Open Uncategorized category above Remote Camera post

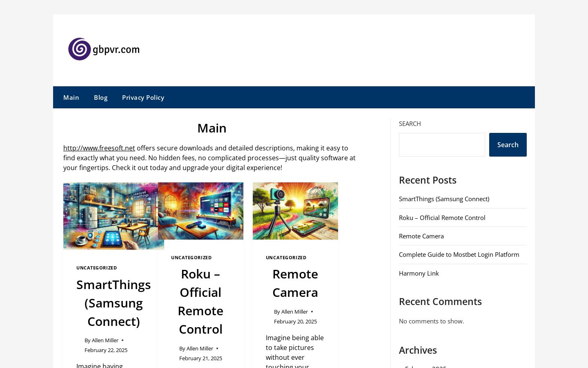tap(286, 258)
